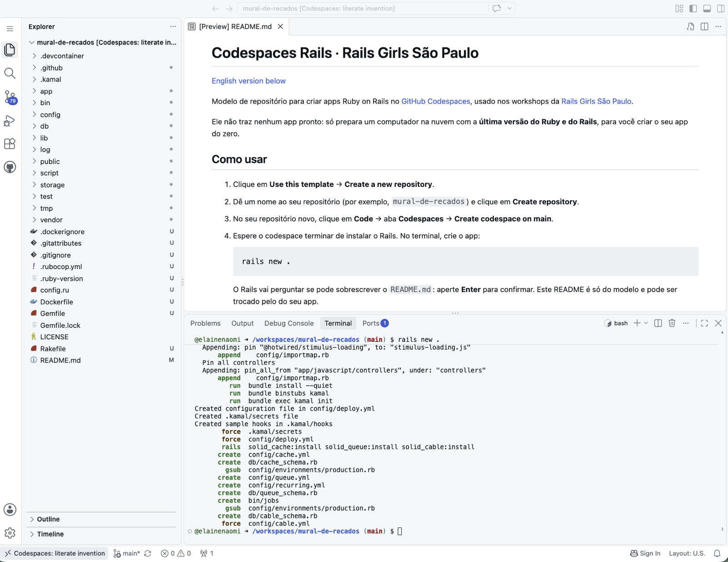The image size is (728, 562).
Task: Open the Manage gear icon
Action: click(x=10, y=533)
